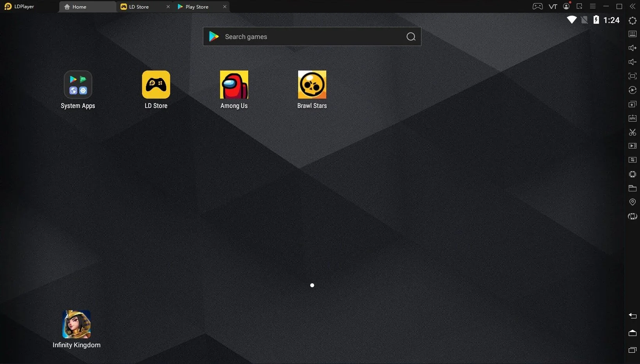This screenshot has width=640, height=364.
Task: Open the hamburger menu
Action: 593,6
